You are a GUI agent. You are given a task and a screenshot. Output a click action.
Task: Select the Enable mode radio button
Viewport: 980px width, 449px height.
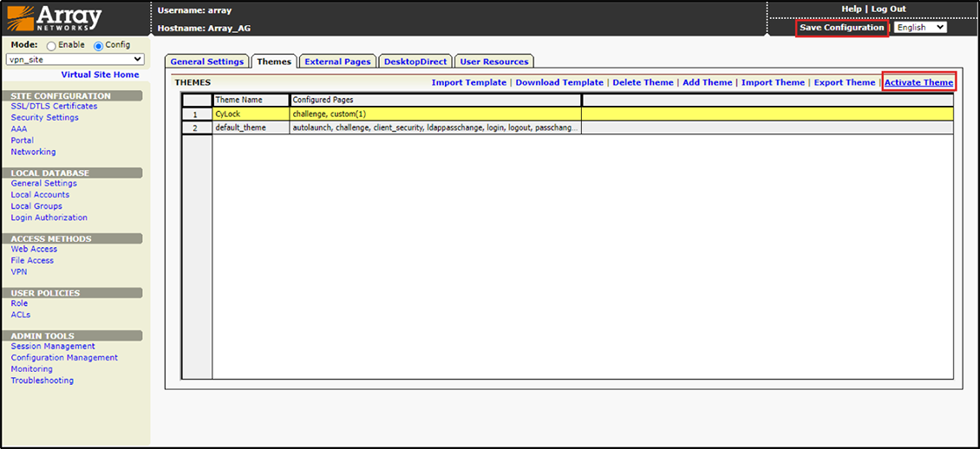pos(52,46)
